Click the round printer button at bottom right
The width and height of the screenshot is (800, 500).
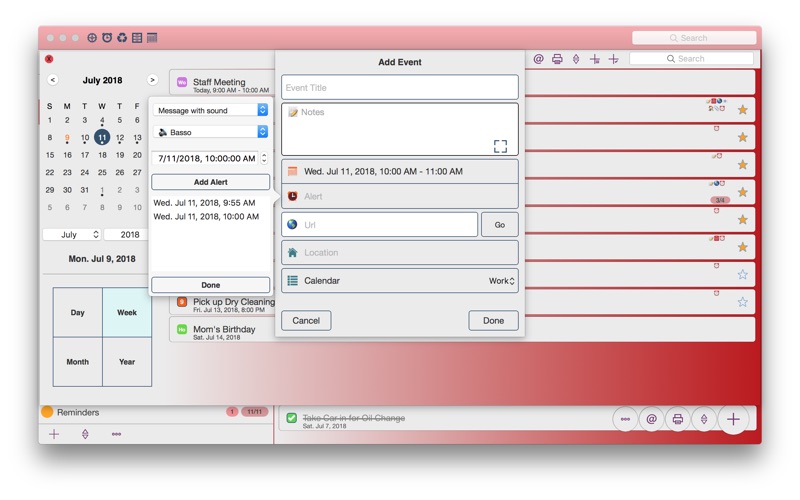(x=678, y=419)
